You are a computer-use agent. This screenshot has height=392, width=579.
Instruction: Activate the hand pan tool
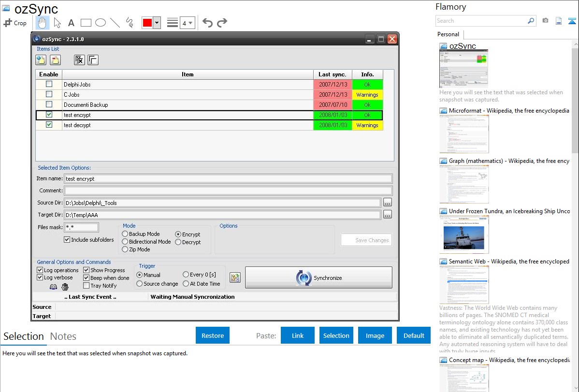[x=43, y=23]
